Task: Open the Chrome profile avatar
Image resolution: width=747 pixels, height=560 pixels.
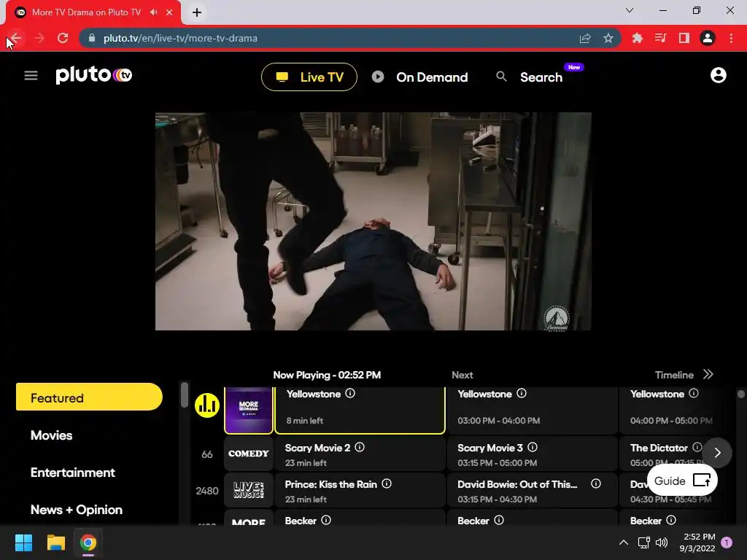Action: point(708,38)
